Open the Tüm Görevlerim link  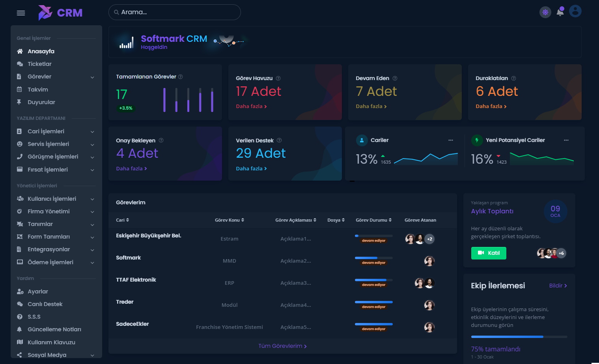[x=282, y=346]
